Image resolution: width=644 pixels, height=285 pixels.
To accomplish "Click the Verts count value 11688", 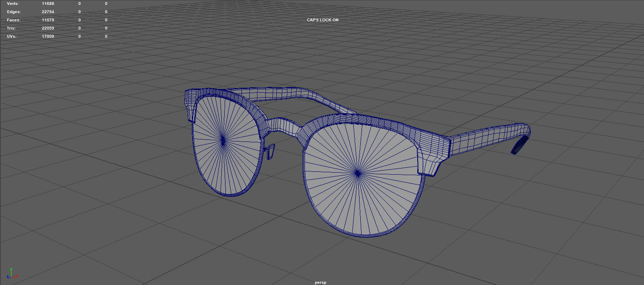I will tap(48, 4).
